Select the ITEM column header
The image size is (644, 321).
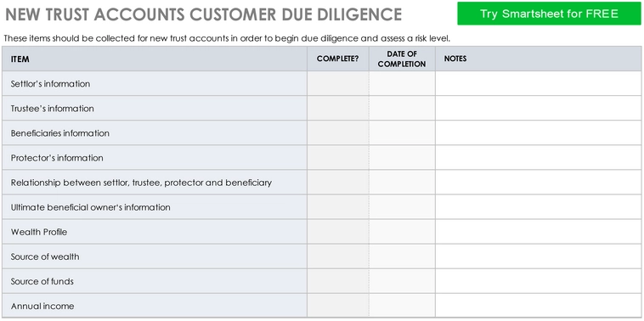coord(155,59)
